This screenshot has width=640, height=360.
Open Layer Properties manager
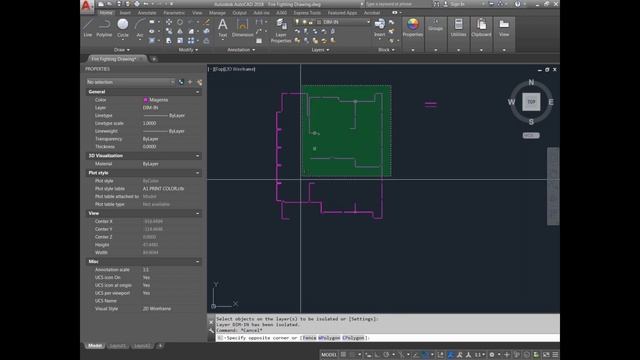281,31
